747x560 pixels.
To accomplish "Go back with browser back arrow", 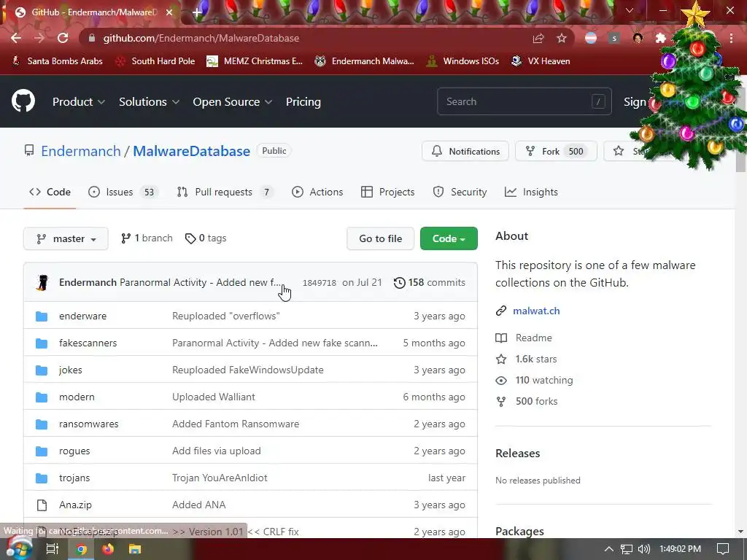I will [16, 38].
